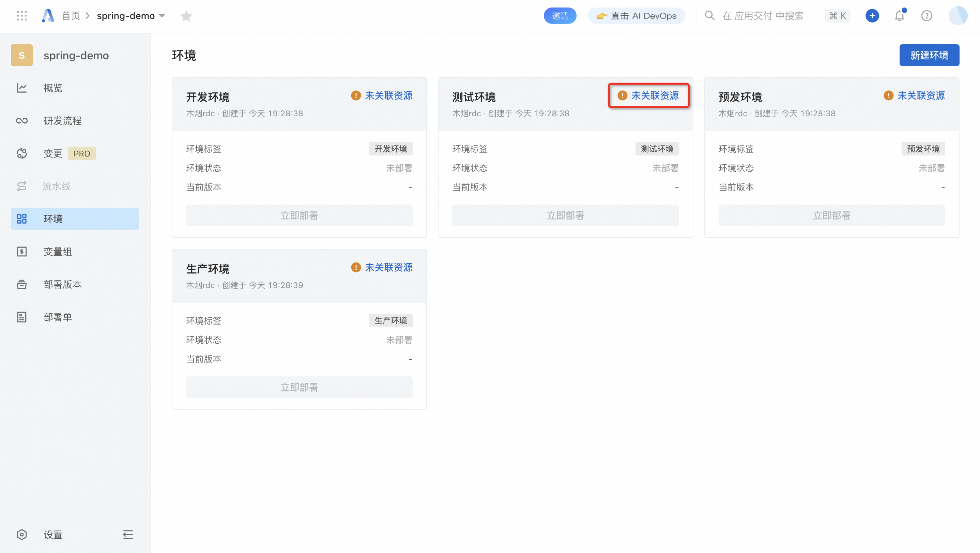Click the 邀请 button
Screen dimensions: 980x553
560,16
